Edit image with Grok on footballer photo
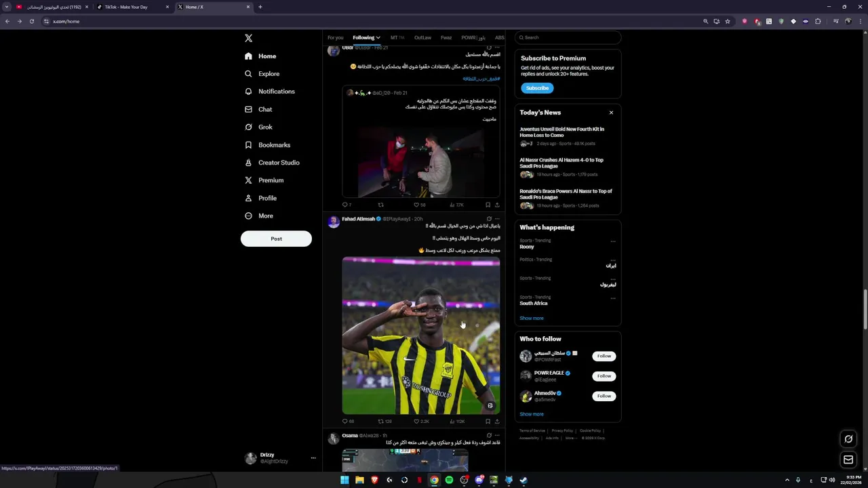Screen dimensions: 868x488 click(x=490, y=405)
